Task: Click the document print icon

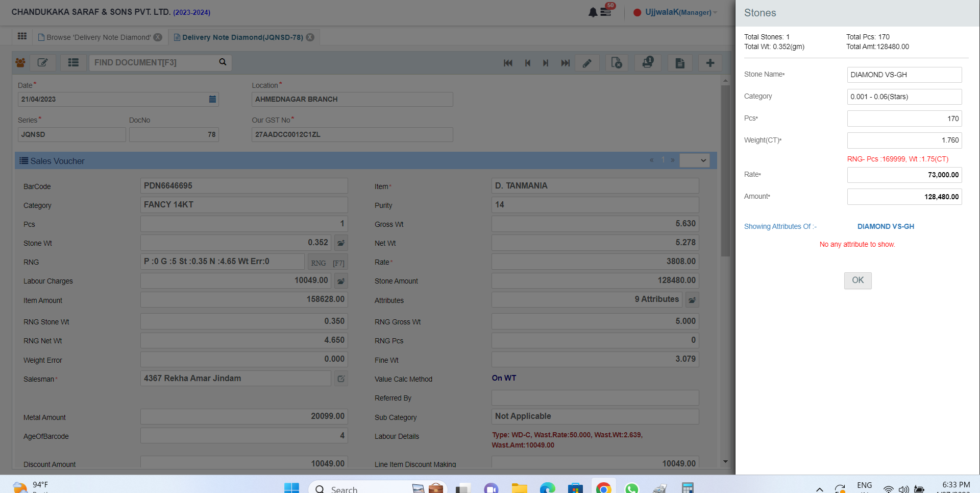Action: pos(680,63)
